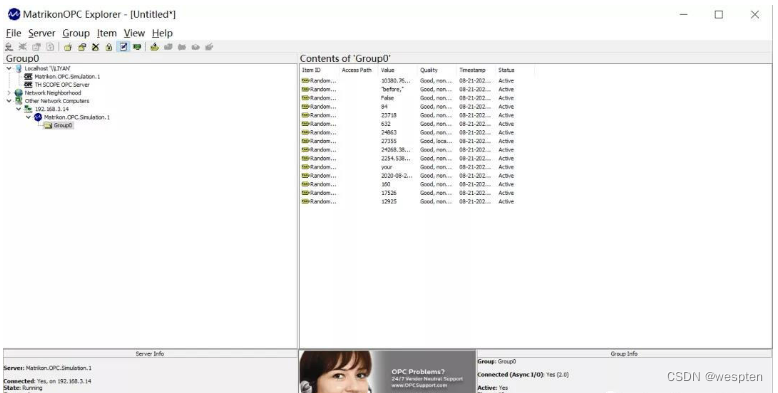The width and height of the screenshot is (778, 393).
Task: Click the yellow add items toolbar icon
Action: [154, 47]
